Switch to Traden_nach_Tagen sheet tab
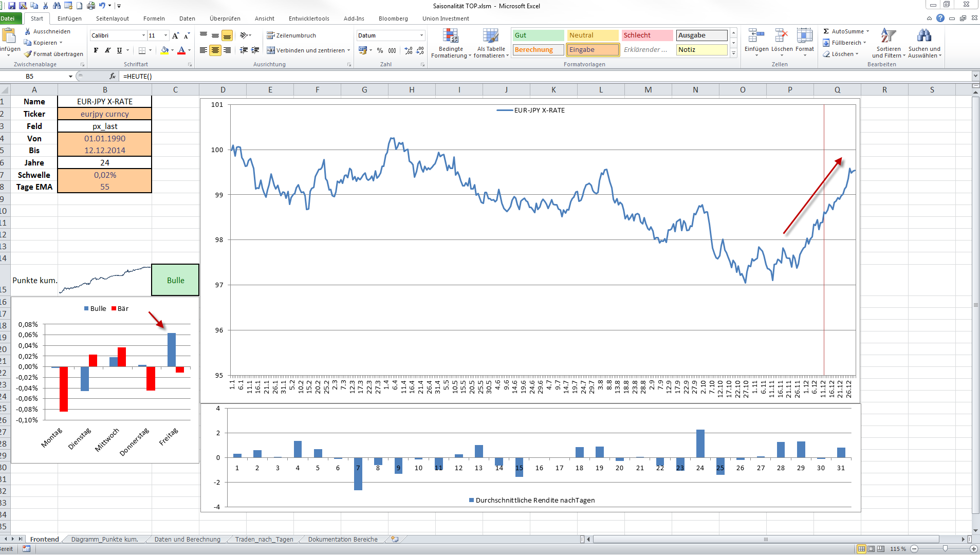Screen dimensions: 980x555 tap(264, 539)
